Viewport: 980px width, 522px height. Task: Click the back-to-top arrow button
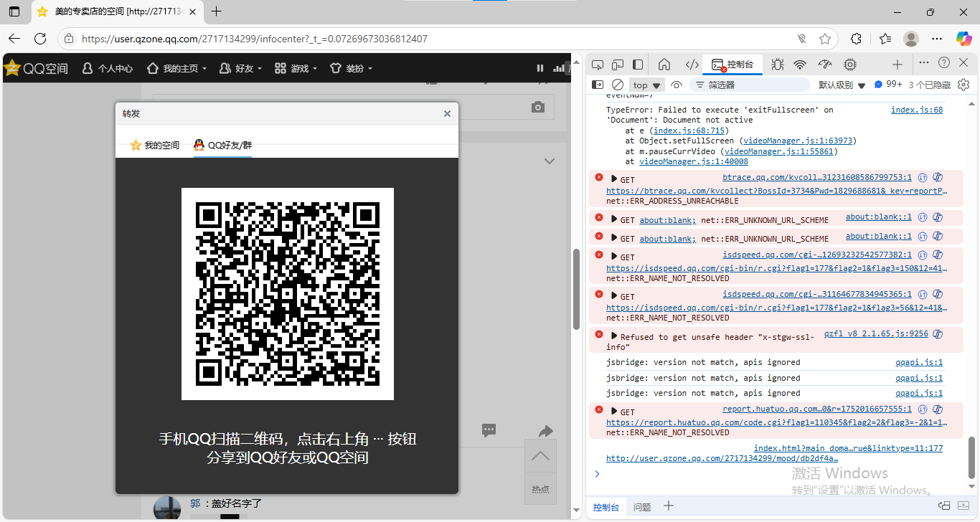pyautogui.click(x=540, y=456)
